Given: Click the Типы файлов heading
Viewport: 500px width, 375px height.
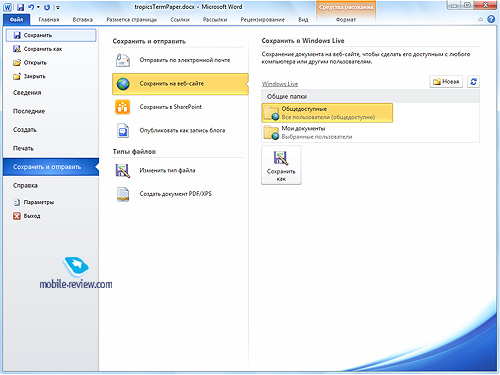Looking at the screenshot, I should point(134,152).
